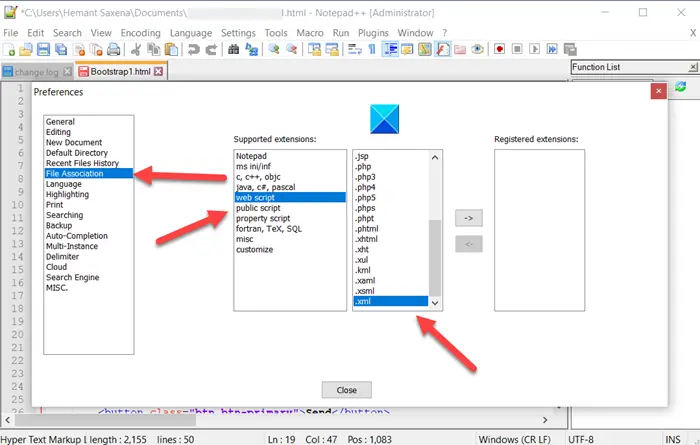Click the Replace toolbar icon

pyautogui.click(x=252, y=49)
